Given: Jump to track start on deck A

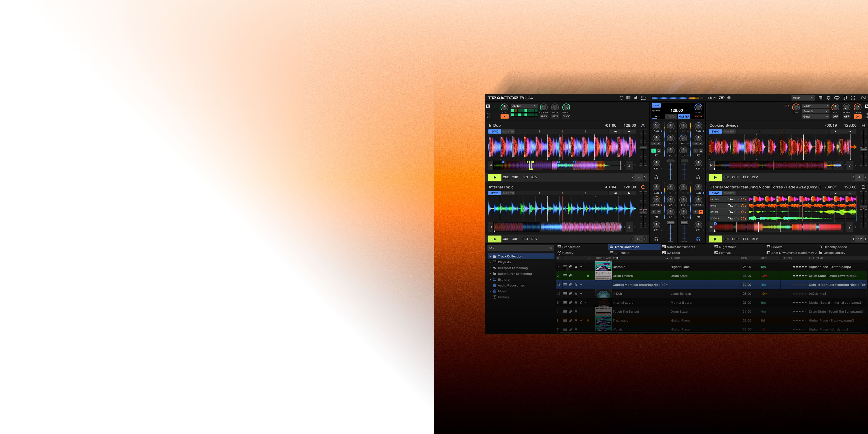Looking at the screenshot, I should click(491, 165).
